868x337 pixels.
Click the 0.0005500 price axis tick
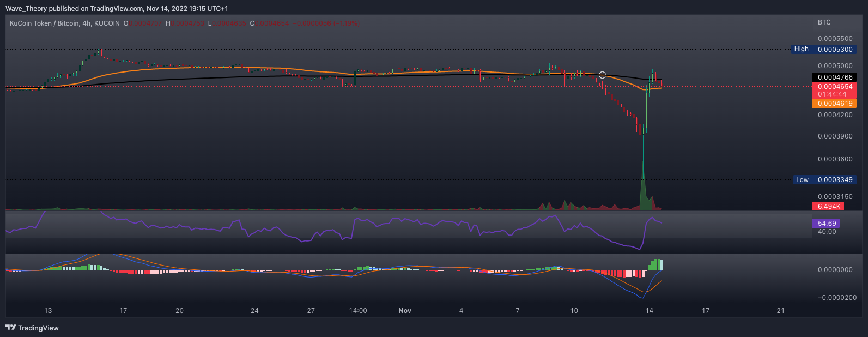pyautogui.click(x=835, y=39)
